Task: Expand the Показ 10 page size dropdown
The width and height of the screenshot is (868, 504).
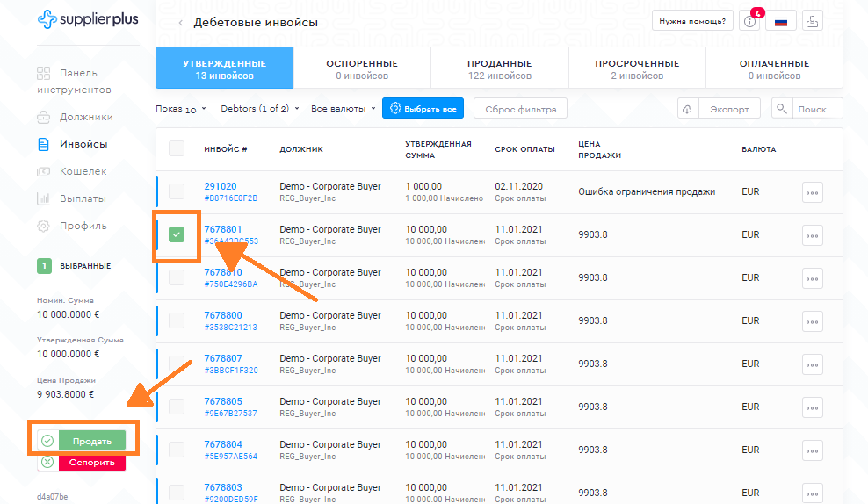Action: (181, 109)
